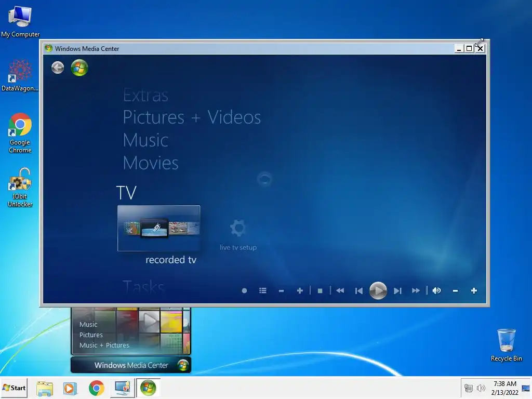Click the live tv setup label
Image resolution: width=532 pixels, height=399 pixels.
coord(238,247)
